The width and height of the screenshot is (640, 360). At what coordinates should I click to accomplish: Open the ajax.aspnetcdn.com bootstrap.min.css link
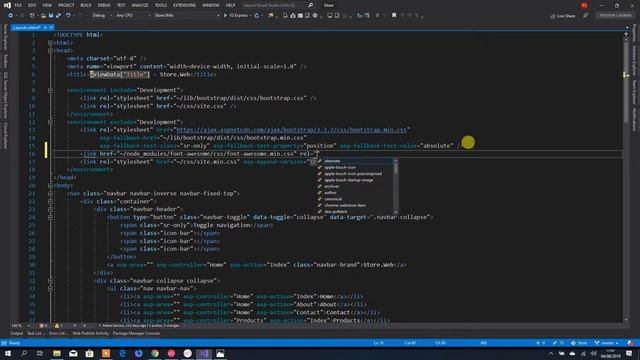tap(291, 130)
